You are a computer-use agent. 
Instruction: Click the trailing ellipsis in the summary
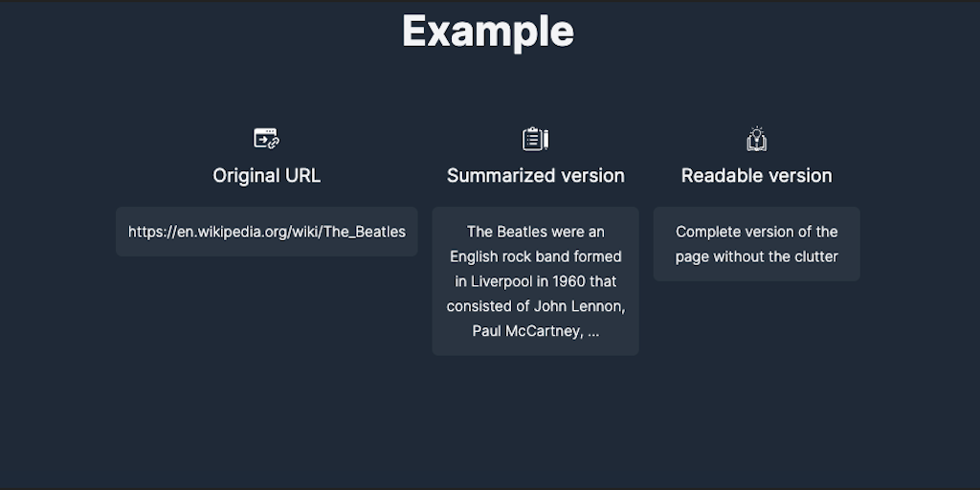[x=592, y=331]
